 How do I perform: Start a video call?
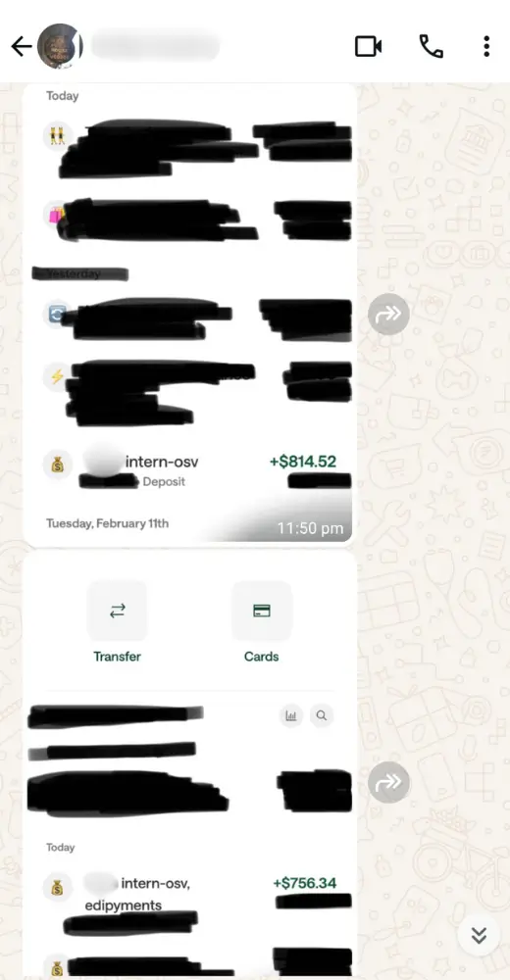point(368,46)
